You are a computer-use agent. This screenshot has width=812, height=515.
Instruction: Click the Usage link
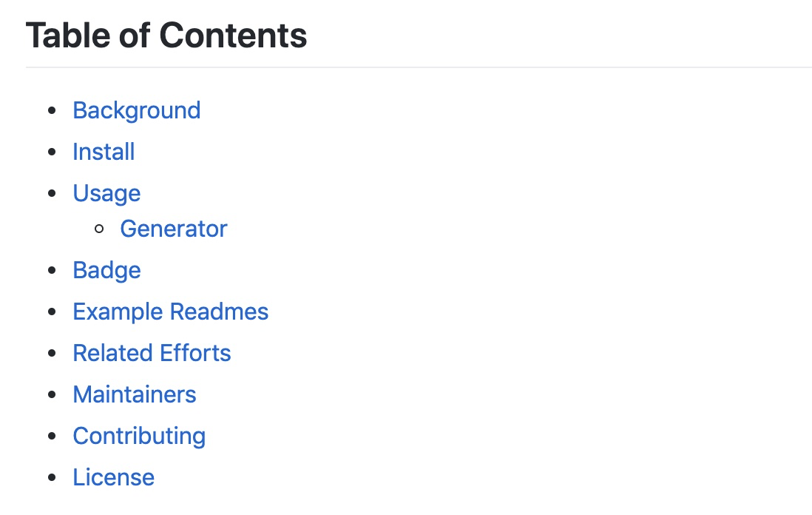(106, 193)
